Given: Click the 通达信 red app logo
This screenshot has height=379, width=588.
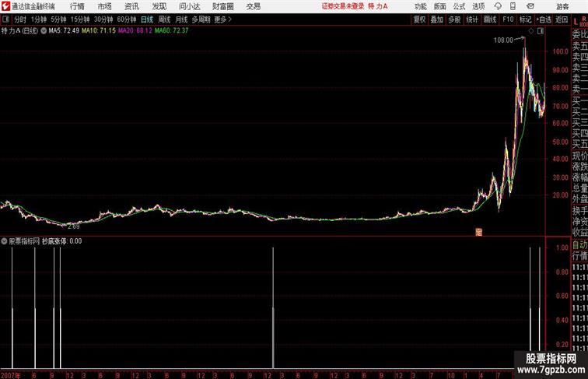Looking at the screenshot, I should 5,6.
